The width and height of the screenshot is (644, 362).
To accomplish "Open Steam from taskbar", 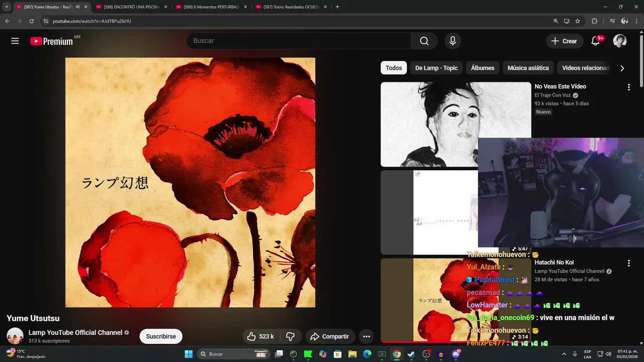I will 411,354.
